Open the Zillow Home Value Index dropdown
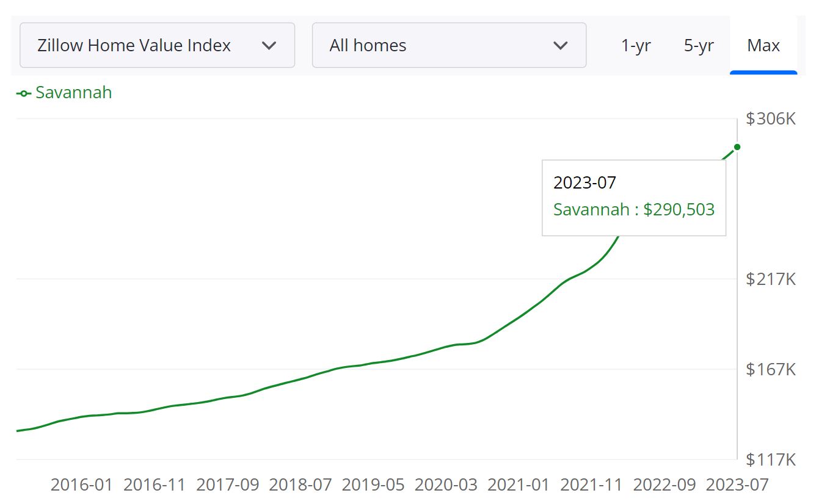This screenshot has height=504, width=819. pos(157,45)
